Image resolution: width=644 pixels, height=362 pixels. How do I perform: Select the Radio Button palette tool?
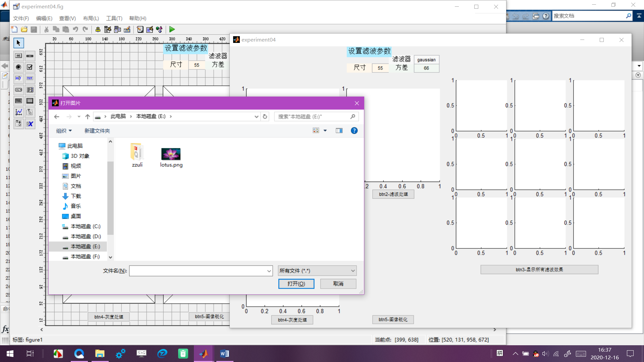(x=18, y=67)
